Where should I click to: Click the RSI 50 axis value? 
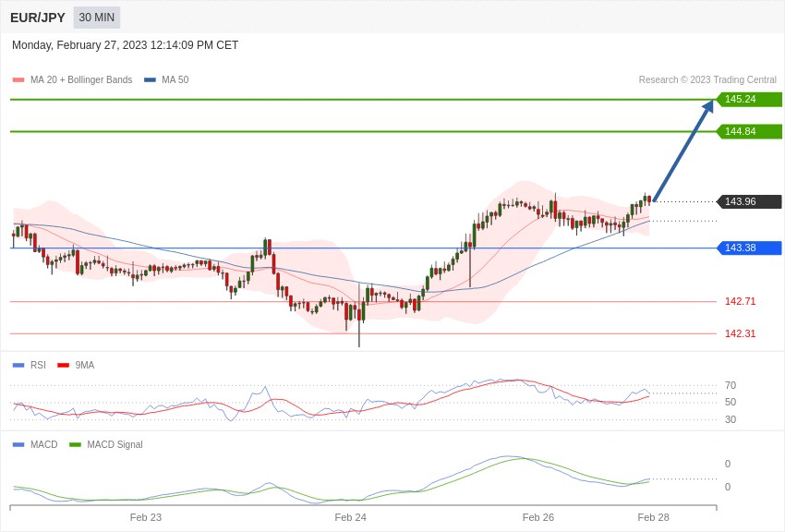(x=731, y=402)
